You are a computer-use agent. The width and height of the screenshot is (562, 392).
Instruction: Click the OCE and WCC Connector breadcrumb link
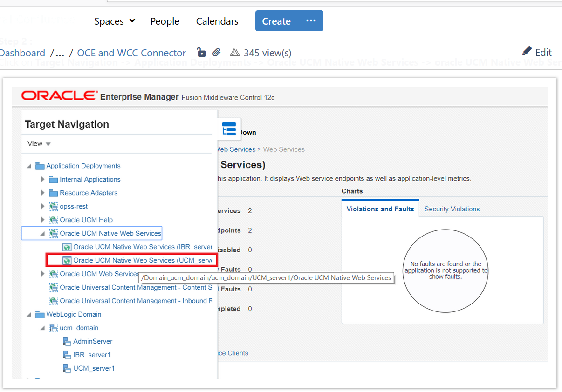pos(131,53)
